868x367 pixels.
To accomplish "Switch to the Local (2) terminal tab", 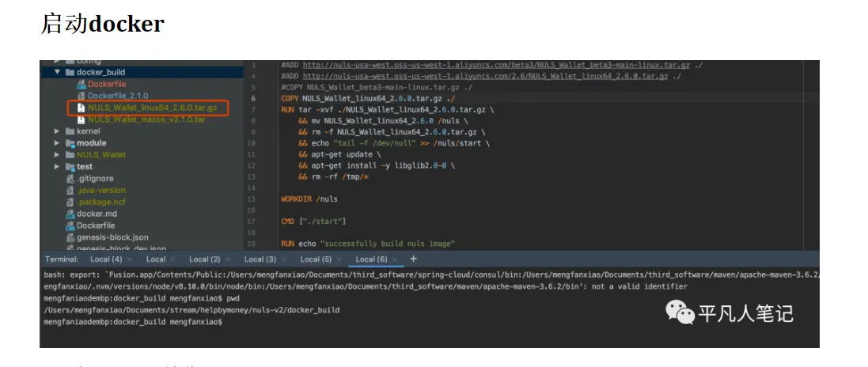I will point(205,259).
